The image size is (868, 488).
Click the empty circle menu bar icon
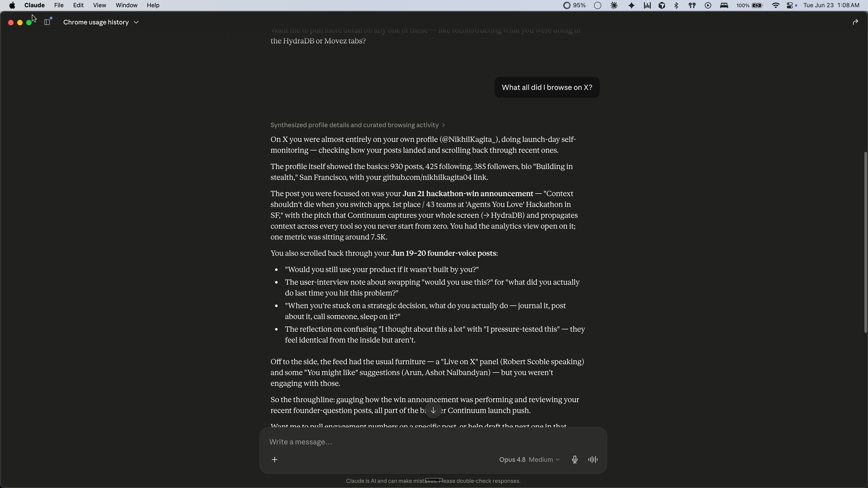click(597, 5)
